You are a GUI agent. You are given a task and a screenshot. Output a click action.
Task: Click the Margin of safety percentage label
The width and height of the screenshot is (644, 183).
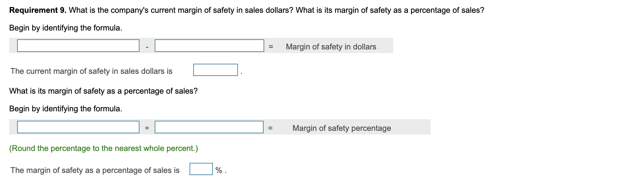342,128
